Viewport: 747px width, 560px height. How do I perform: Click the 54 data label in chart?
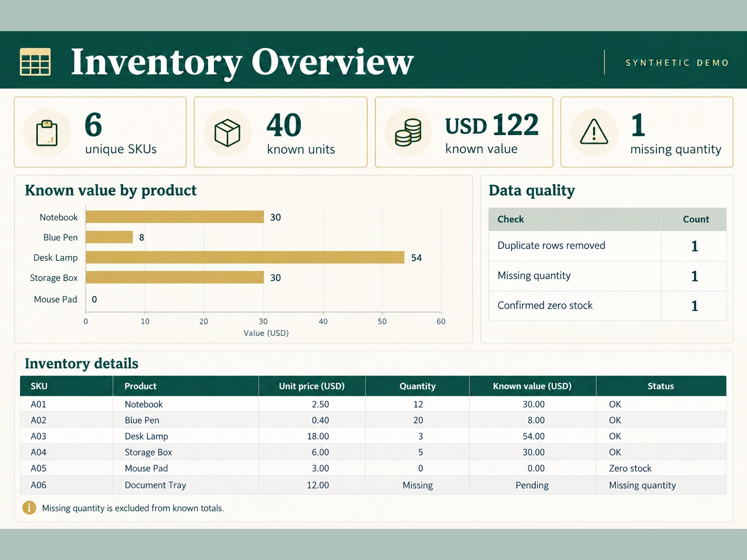pyautogui.click(x=416, y=258)
